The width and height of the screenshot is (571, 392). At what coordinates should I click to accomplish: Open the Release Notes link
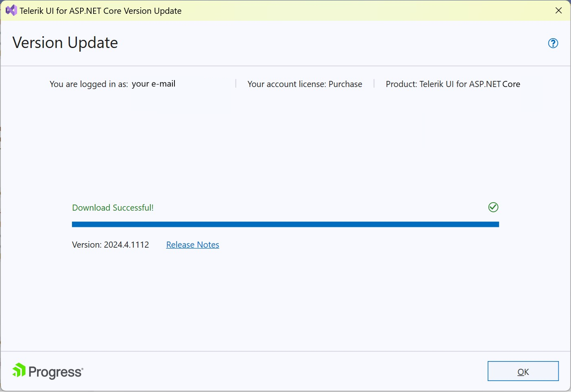point(192,244)
